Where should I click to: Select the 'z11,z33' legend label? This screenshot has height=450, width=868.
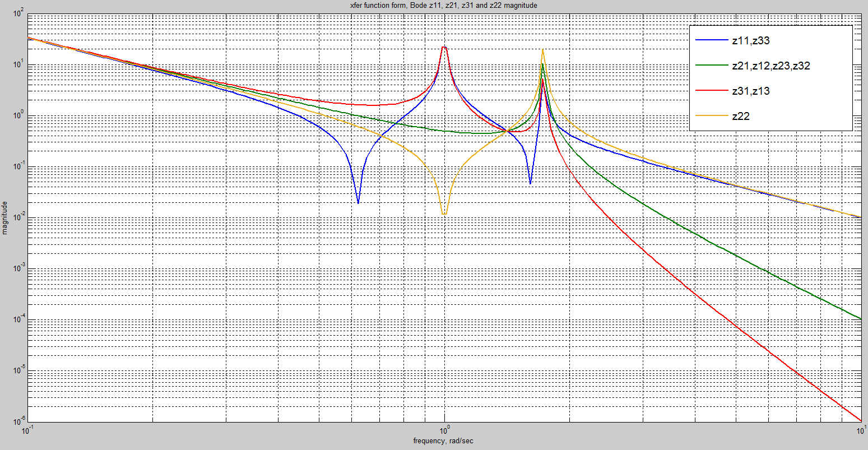point(751,40)
